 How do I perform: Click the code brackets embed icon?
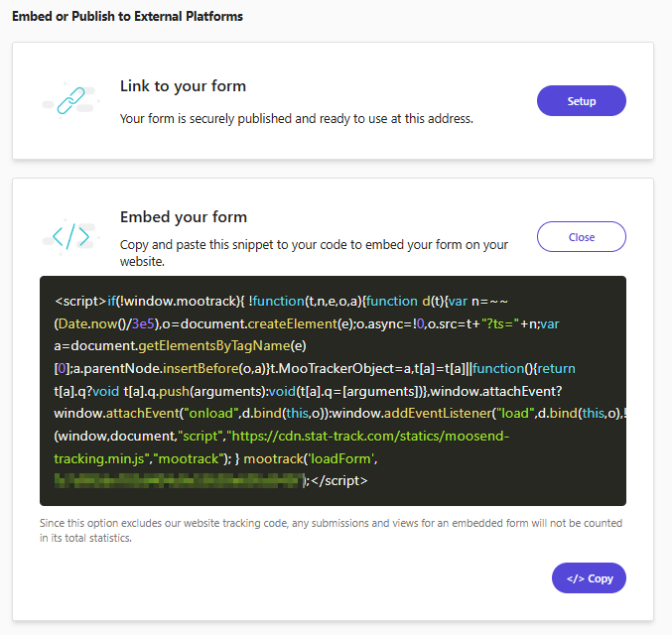pos(70,236)
